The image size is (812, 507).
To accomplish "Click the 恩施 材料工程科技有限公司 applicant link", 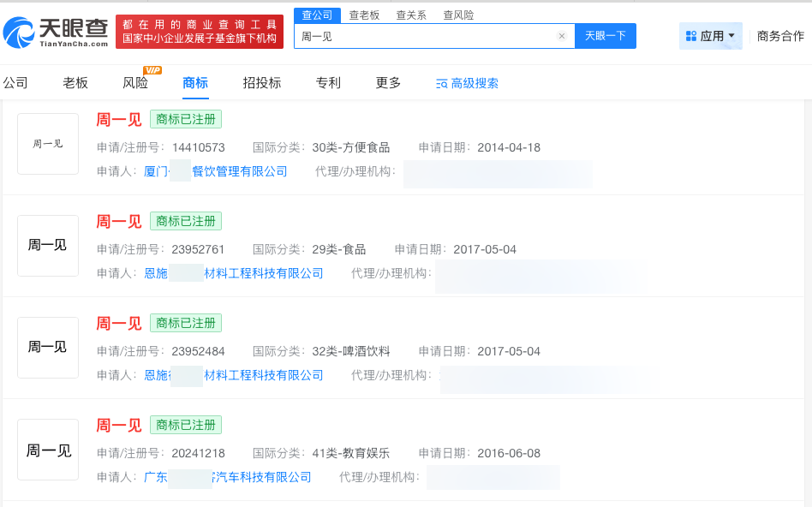I will (x=235, y=273).
